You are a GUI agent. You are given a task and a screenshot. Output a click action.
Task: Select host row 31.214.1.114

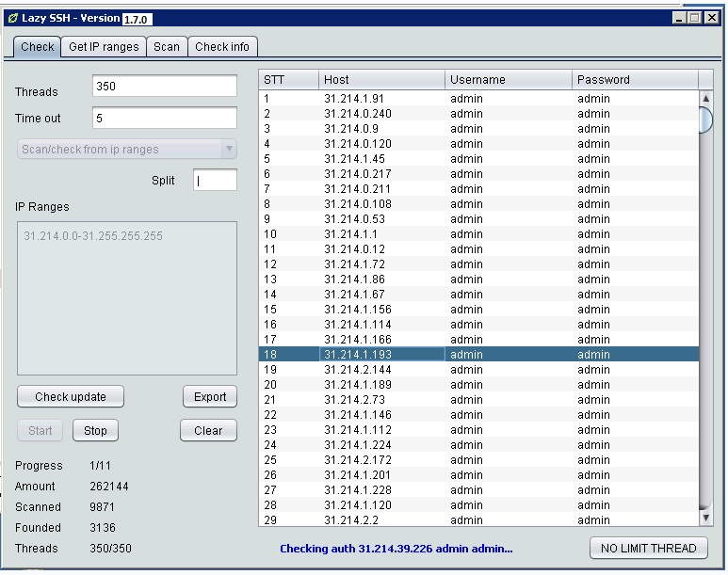478,325
